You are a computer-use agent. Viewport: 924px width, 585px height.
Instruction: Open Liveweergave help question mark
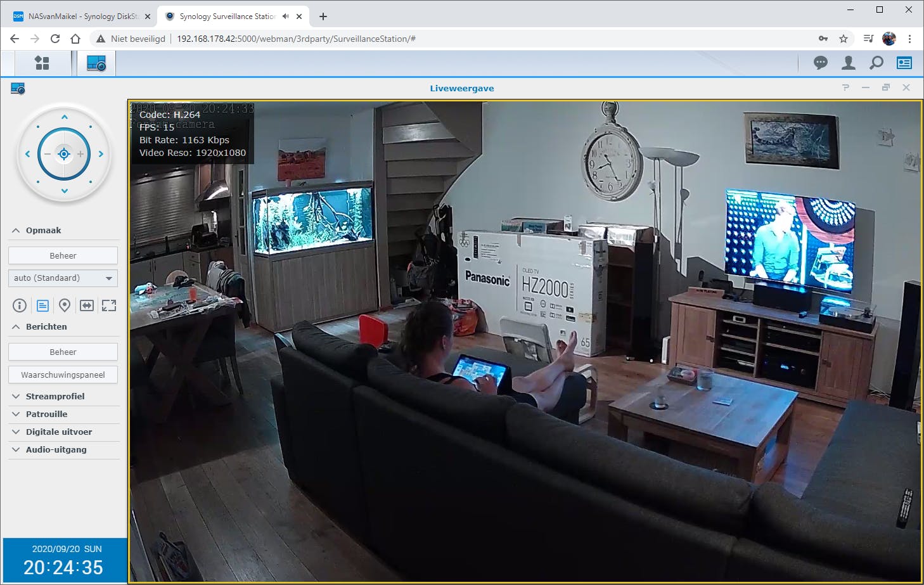[845, 87]
